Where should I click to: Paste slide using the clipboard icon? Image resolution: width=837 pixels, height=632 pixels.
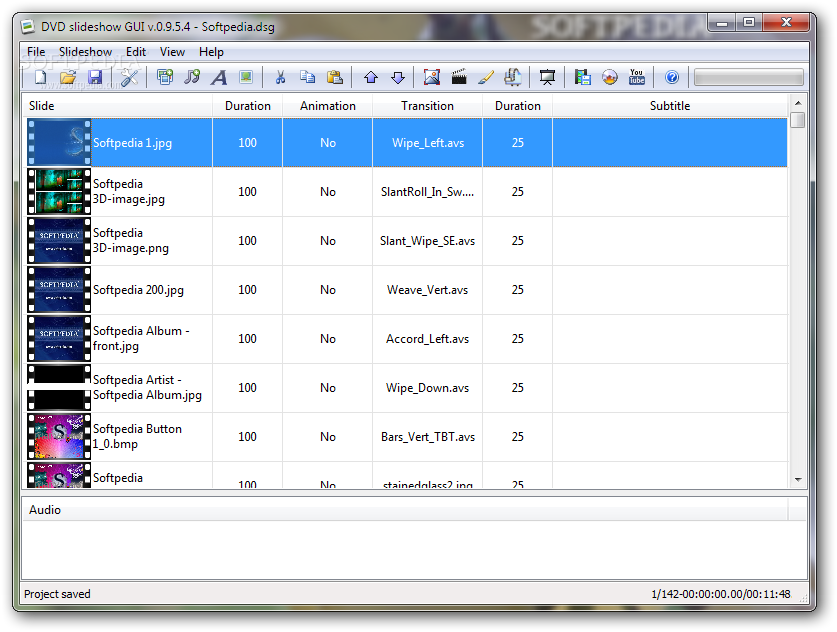click(x=335, y=77)
